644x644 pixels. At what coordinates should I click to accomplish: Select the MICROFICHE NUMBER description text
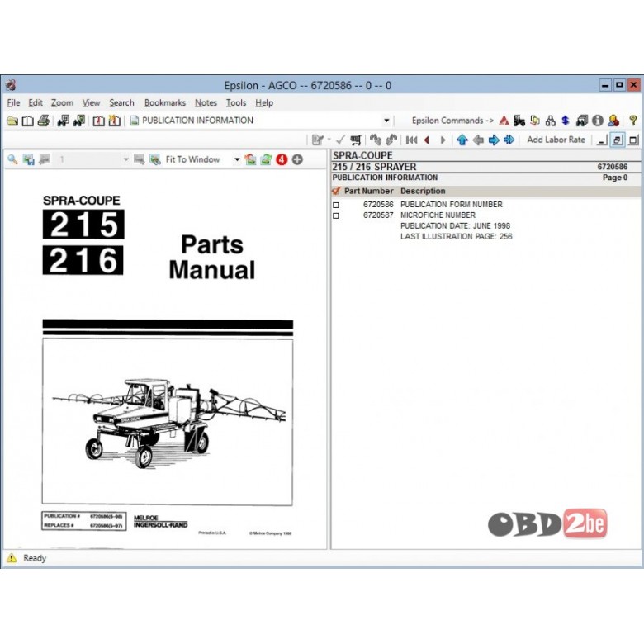tap(438, 215)
